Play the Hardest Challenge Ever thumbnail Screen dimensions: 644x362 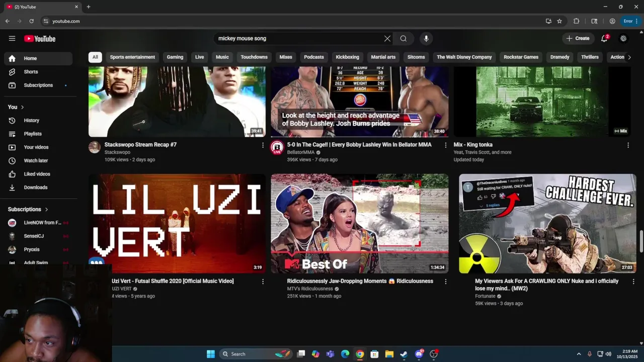pyautogui.click(x=547, y=224)
